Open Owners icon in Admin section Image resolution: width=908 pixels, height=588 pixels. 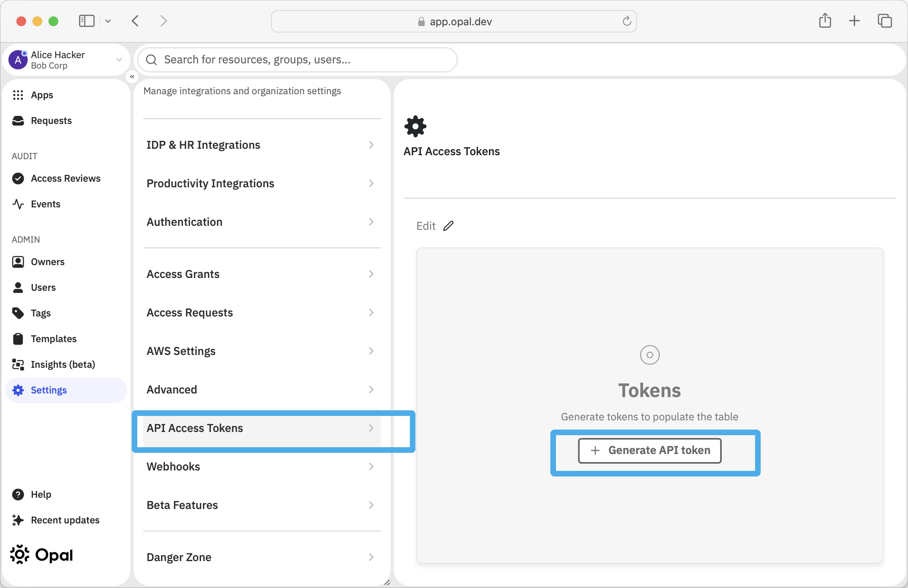tap(18, 262)
